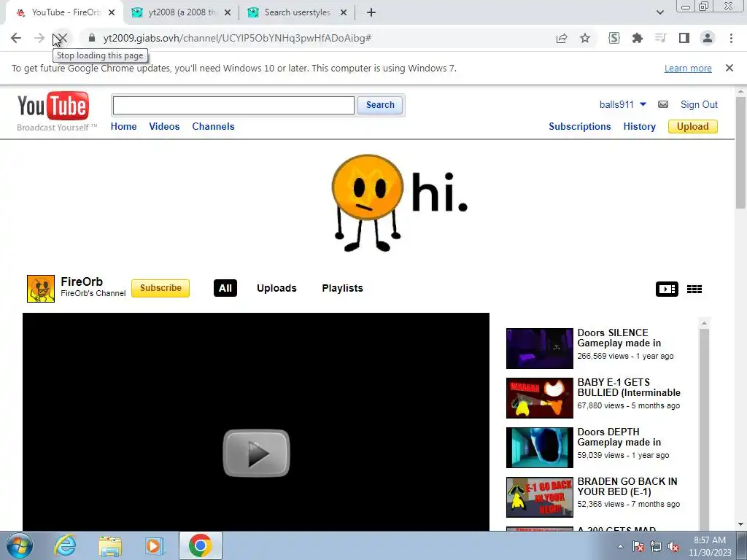This screenshot has height=560, width=747.
Task: Open History
Action: [x=639, y=126]
